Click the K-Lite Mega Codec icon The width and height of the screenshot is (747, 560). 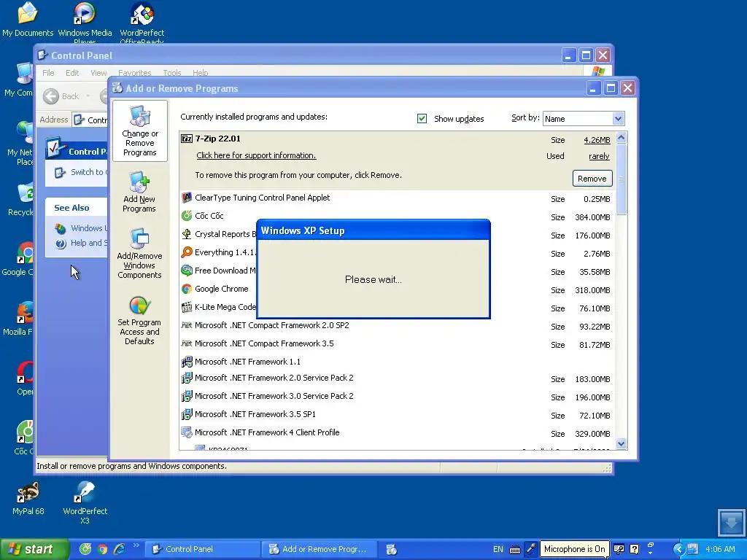(x=187, y=307)
